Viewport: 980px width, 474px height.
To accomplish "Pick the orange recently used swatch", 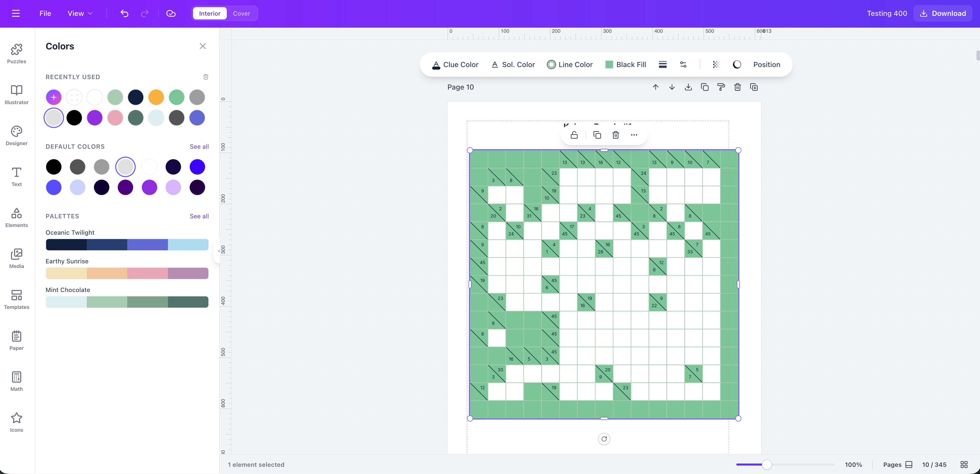I will (x=156, y=98).
